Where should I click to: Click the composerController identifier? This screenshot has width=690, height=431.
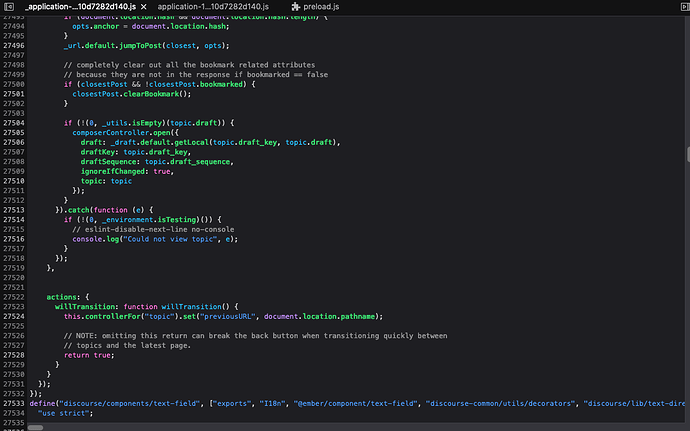111,133
